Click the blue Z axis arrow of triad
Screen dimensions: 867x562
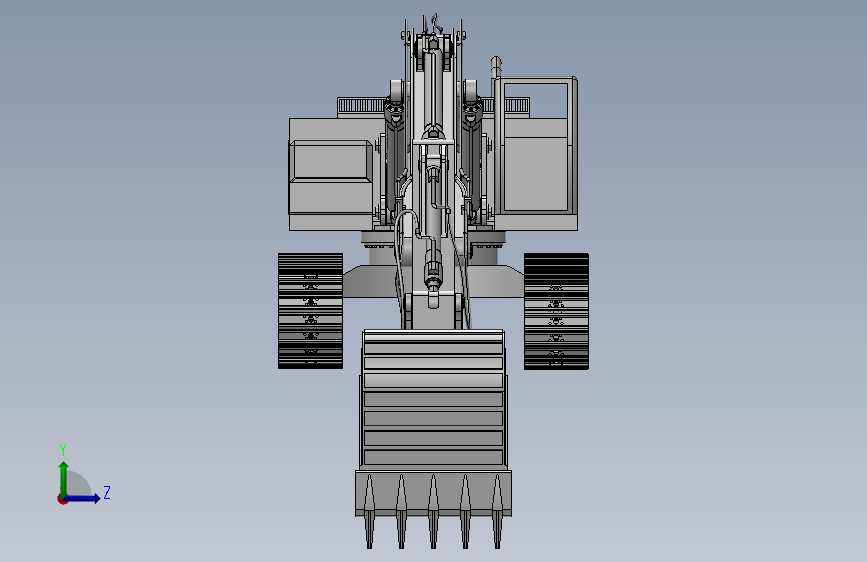[83, 498]
